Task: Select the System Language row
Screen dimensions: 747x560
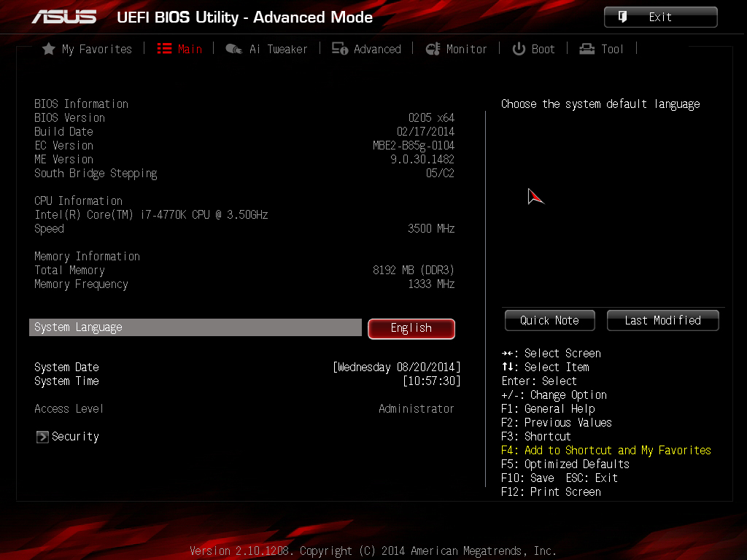Action: click(x=196, y=327)
